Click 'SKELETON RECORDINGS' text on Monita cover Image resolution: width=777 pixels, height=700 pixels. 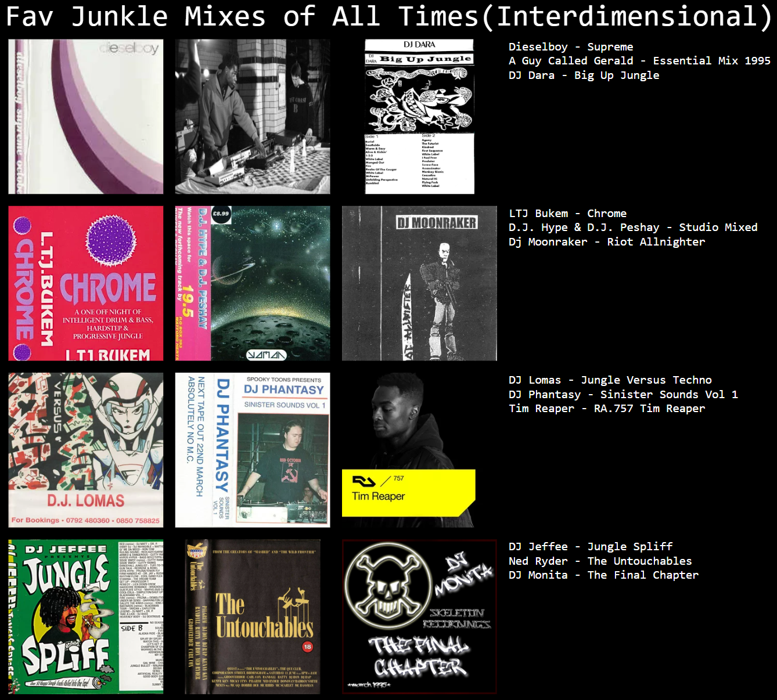[x=457, y=619]
